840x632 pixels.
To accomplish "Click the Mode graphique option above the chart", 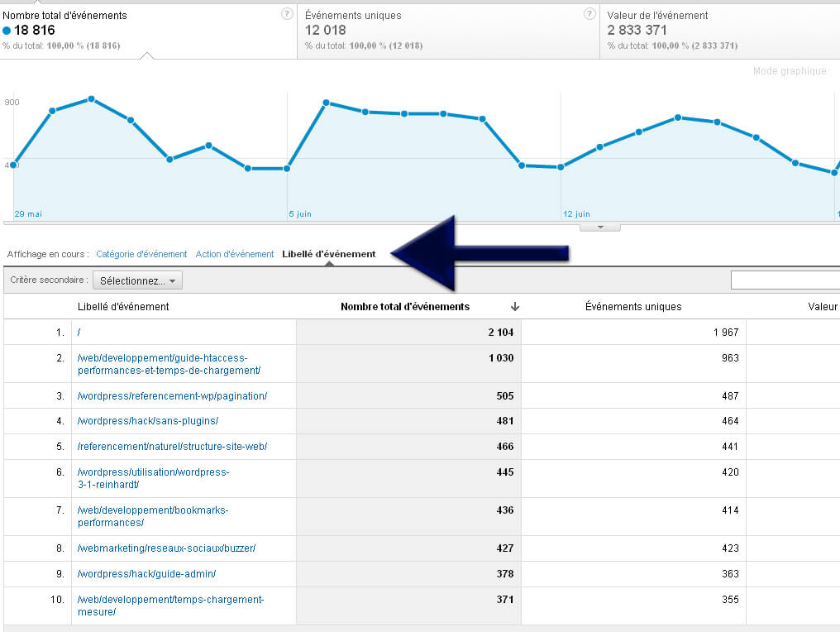I will (789, 71).
